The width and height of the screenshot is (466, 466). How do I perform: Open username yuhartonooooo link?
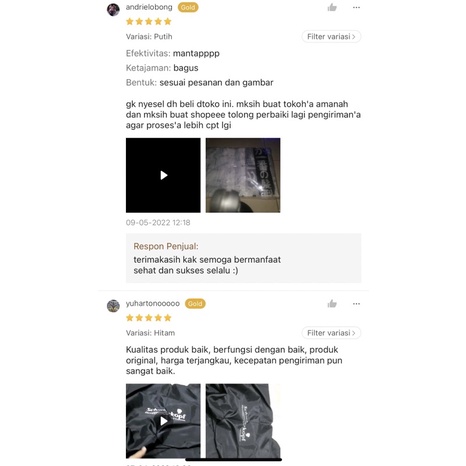point(153,303)
